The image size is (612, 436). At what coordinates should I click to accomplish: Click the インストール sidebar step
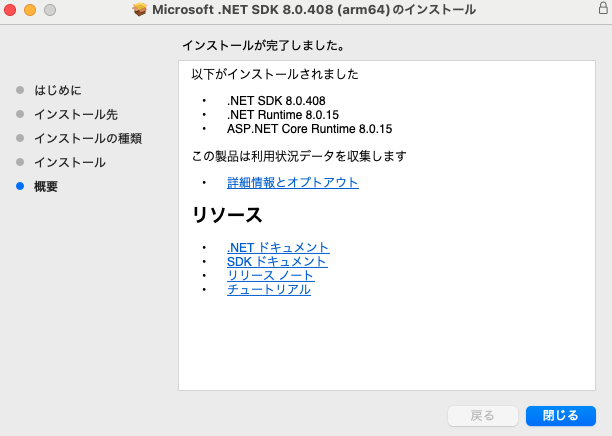[x=70, y=162]
